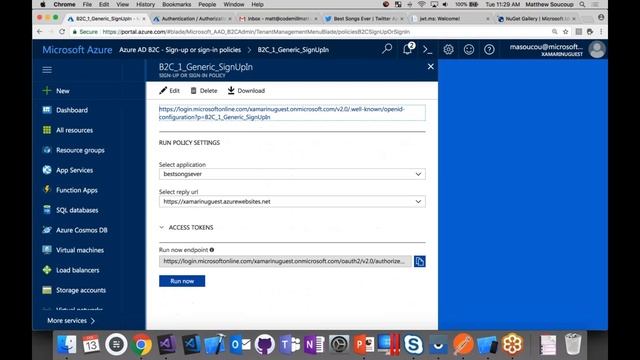Open GitHub Desktop from the Dock
The width and height of the screenshot is (640, 360).
pyautogui.click(x=264, y=344)
